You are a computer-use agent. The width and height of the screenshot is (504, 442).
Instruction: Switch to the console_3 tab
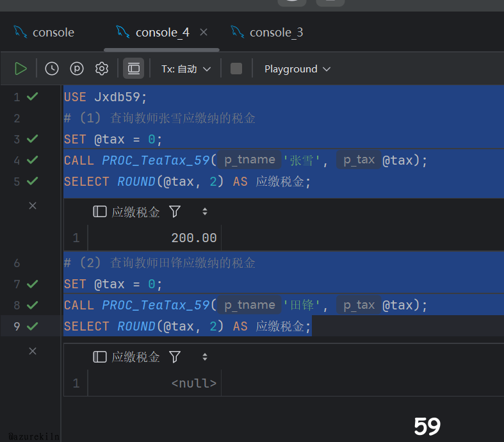pos(268,32)
